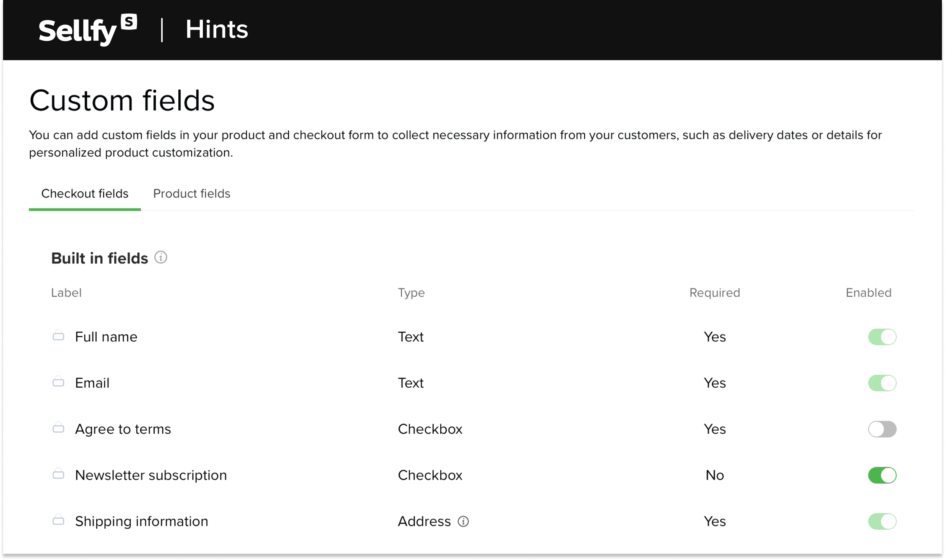
Task: Click the lock icon beside Agree to terms
Action: pyautogui.click(x=58, y=428)
